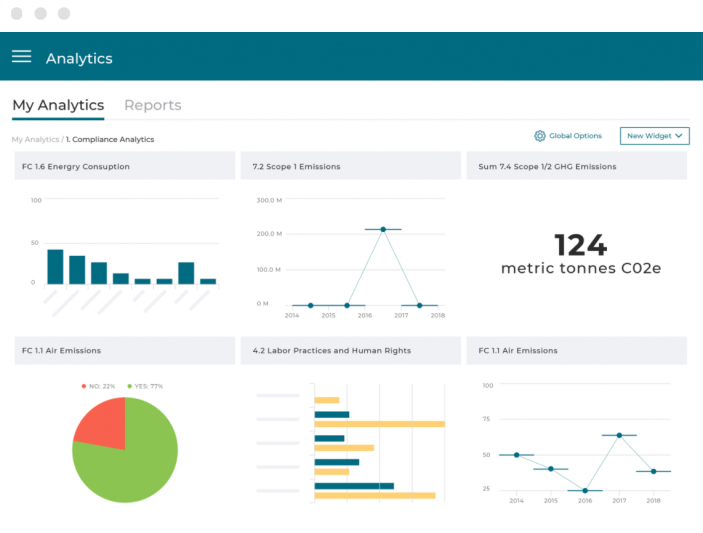
Task: Click the FC 1.6 Energy Consuption widget header
Action: [76, 167]
